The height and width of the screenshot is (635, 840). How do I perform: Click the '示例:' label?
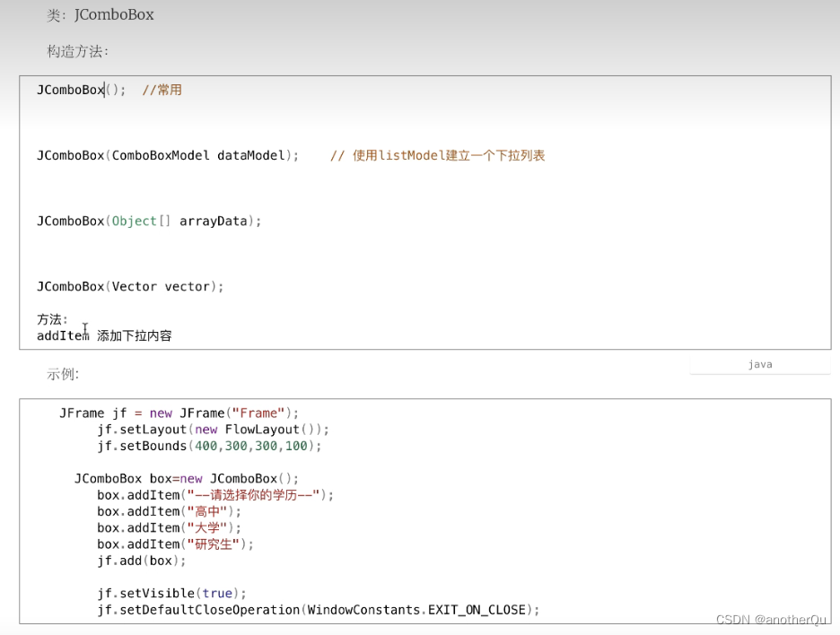pos(63,374)
